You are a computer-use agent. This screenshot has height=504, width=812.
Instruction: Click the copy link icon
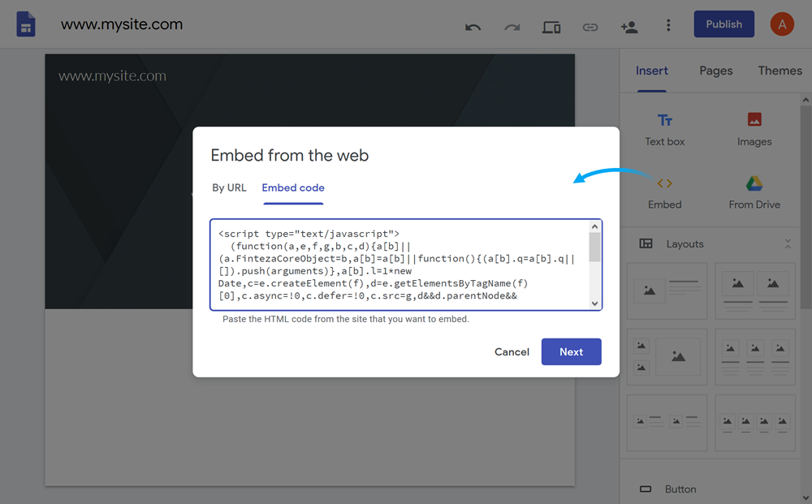[x=590, y=27]
